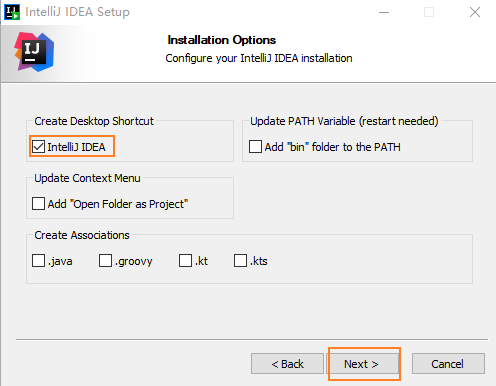The width and height of the screenshot is (496, 386).
Task: Click the 'Update PATH Variable (restart needed)' label
Action: tap(344, 121)
